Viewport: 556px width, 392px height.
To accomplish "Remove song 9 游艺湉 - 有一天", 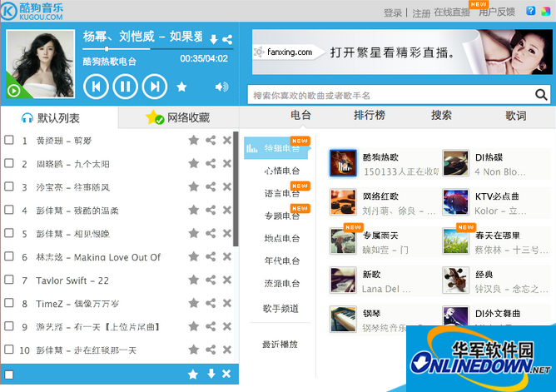I will tap(227, 326).
